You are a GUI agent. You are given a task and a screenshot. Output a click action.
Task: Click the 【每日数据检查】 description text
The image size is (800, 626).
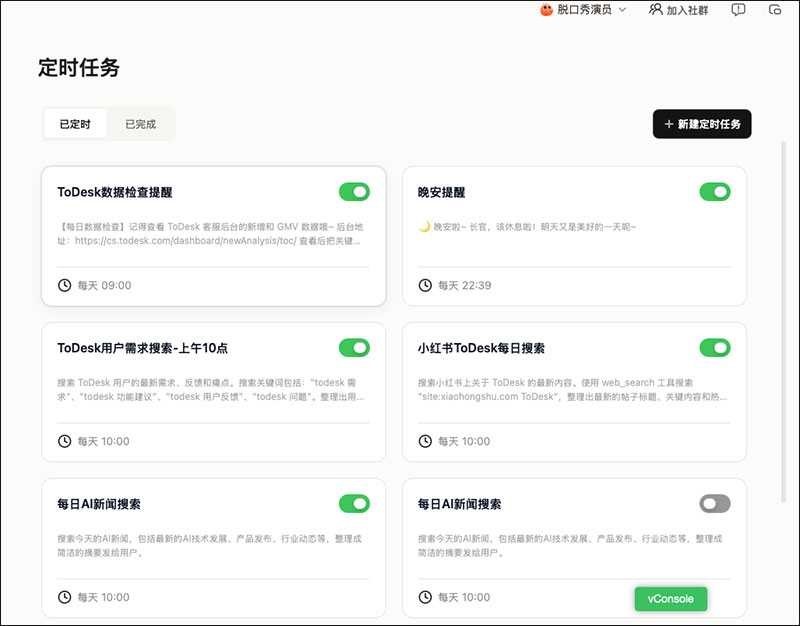tap(210, 234)
